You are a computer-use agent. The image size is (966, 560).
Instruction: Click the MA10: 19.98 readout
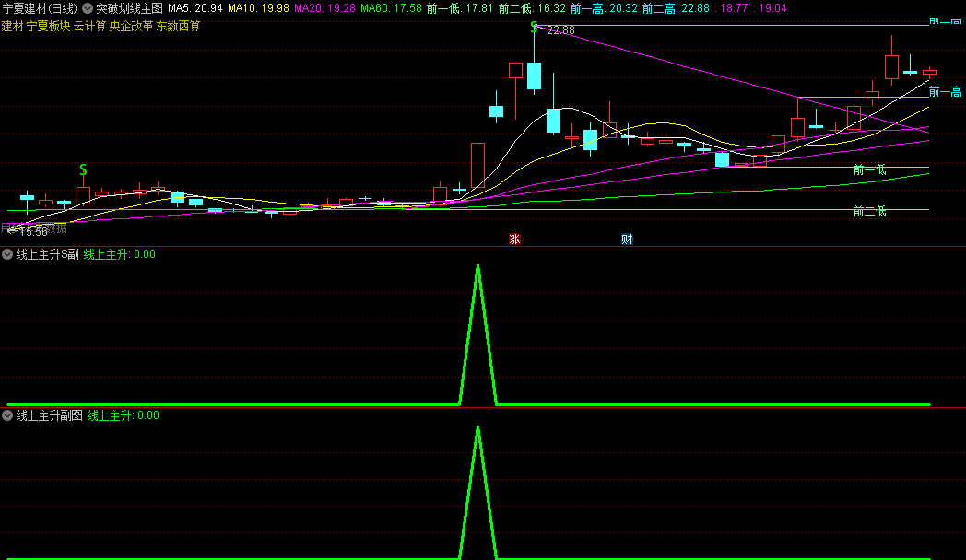click(x=258, y=8)
